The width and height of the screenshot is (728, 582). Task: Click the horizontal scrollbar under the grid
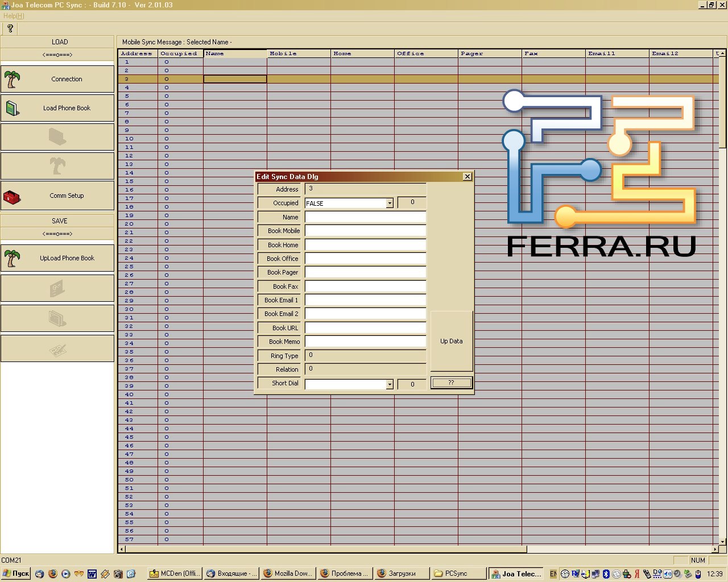324,549
